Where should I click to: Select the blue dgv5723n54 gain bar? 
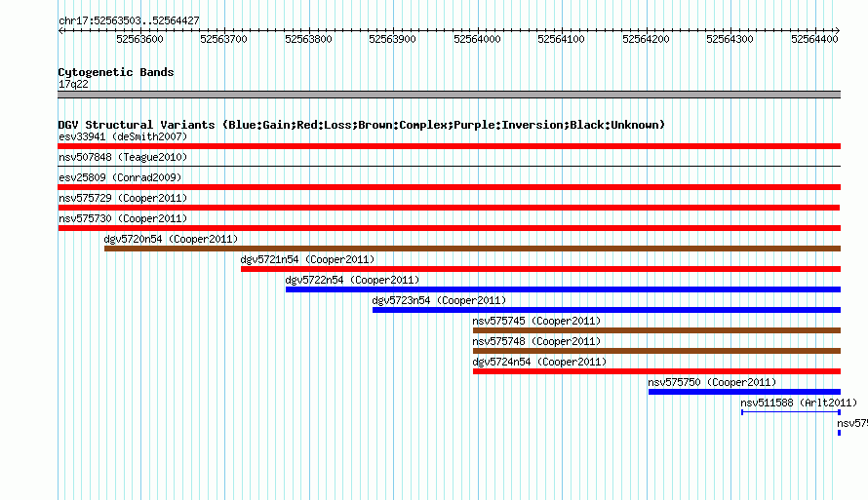pos(607,310)
